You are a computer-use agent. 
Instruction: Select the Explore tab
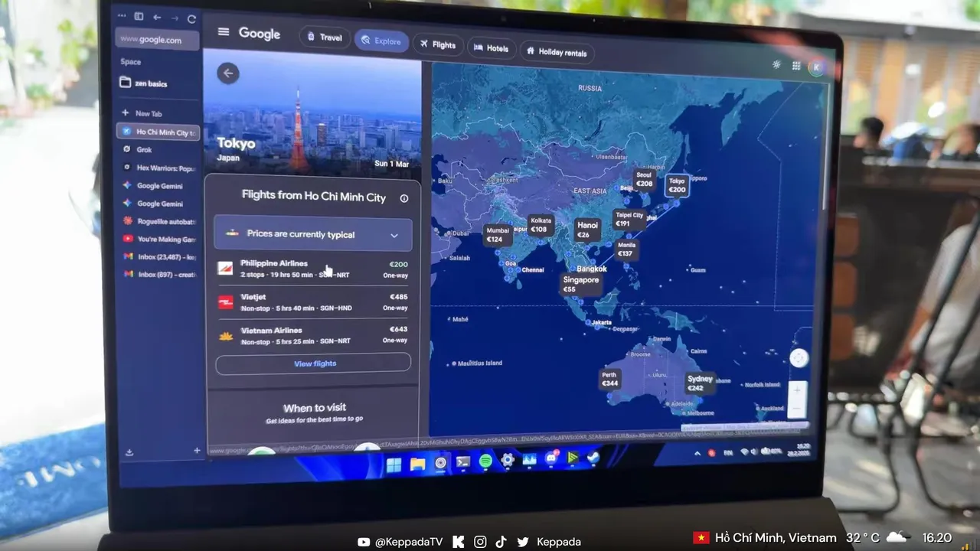[x=381, y=41]
